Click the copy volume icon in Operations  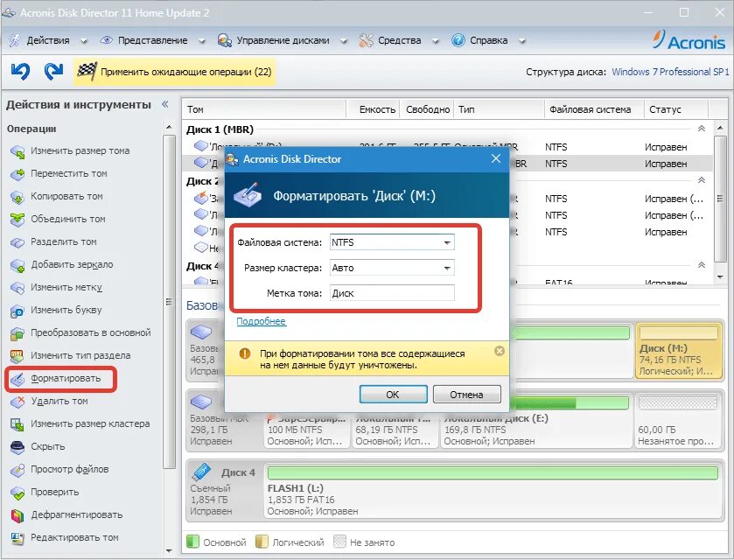coord(17,197)
